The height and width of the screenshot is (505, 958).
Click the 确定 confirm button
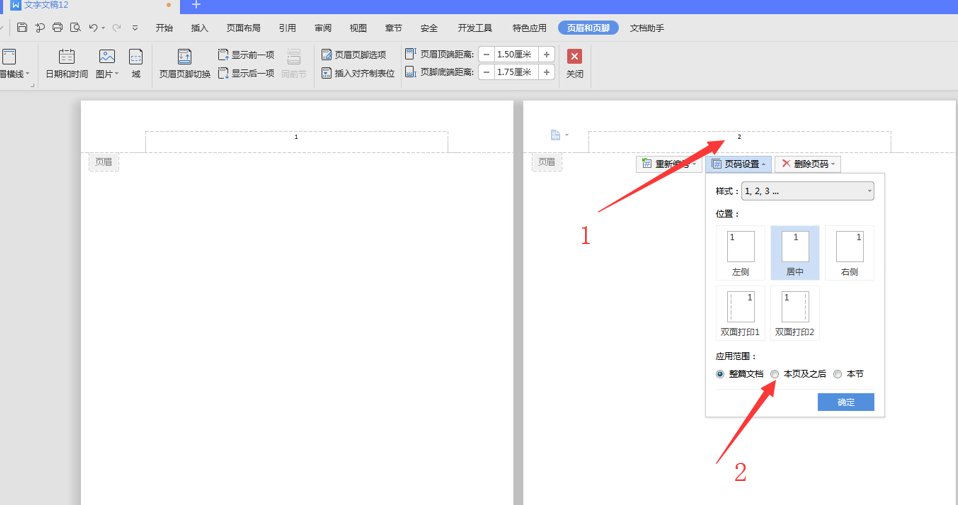(x=846, y=402)
